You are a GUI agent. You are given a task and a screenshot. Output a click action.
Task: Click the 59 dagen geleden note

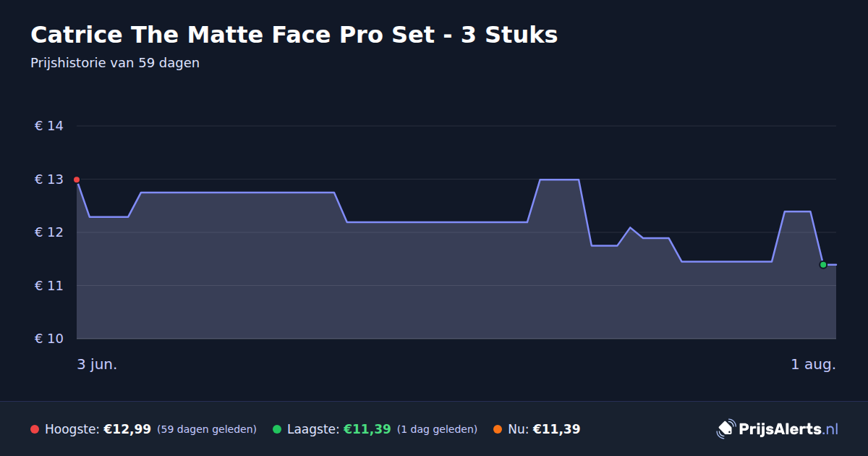[207, 429]
